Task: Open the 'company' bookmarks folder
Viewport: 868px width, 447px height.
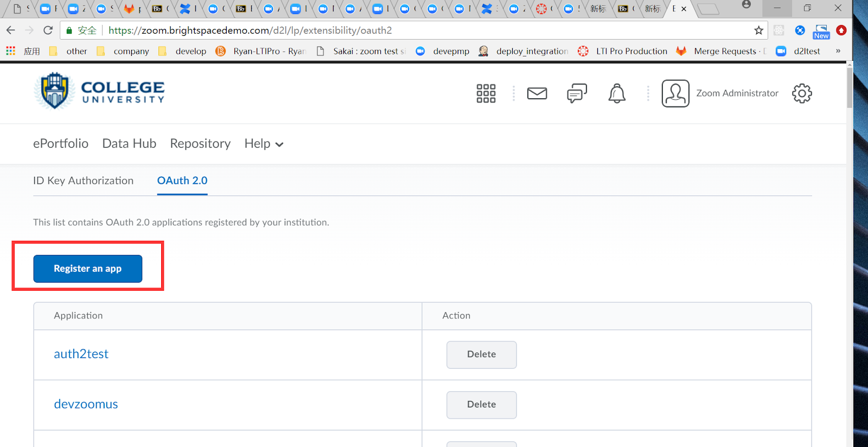Action: [x=123, y=51]
